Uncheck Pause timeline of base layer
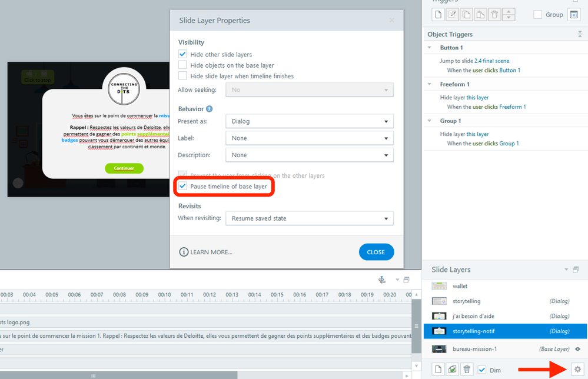The image size is (588, 379). point(182,187)
